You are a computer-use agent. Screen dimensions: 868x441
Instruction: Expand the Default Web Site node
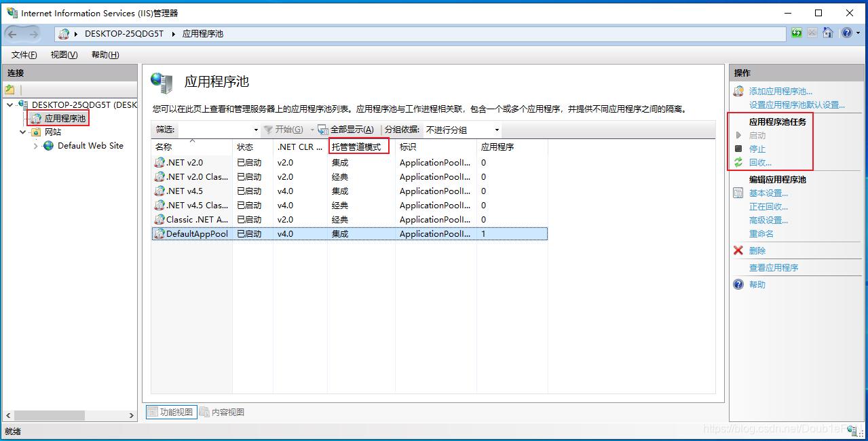[x=36, y=146]
